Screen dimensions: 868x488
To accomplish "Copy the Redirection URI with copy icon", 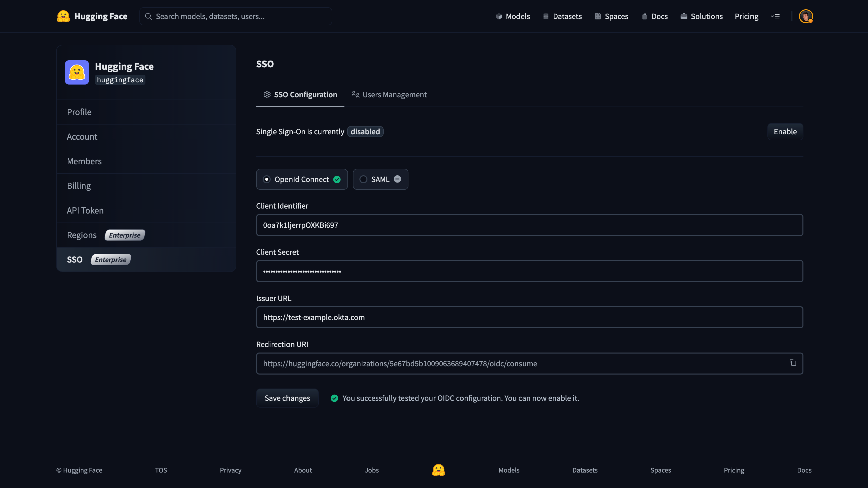I will click(x=793, y=363).
